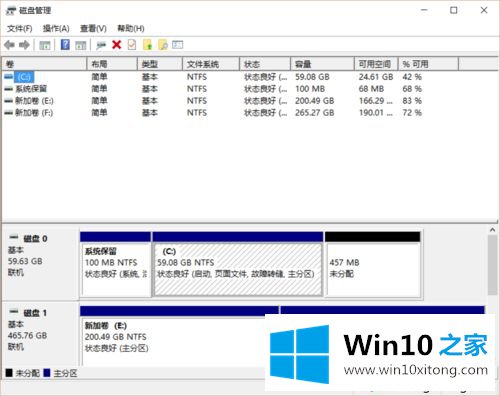The width and height of the screenshot is (500, 396).
Task: Click the 68 MB free space cell
Action: (x=371, y=89)
